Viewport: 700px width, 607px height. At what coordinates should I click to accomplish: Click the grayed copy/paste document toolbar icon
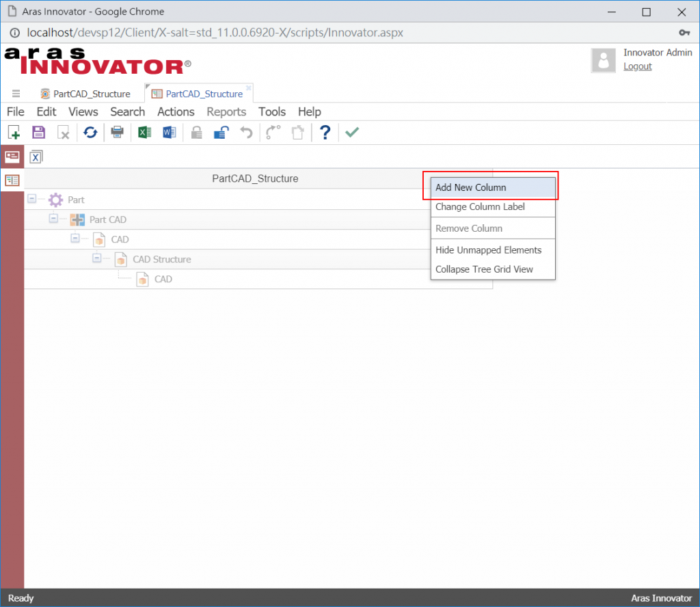(297, 132)
